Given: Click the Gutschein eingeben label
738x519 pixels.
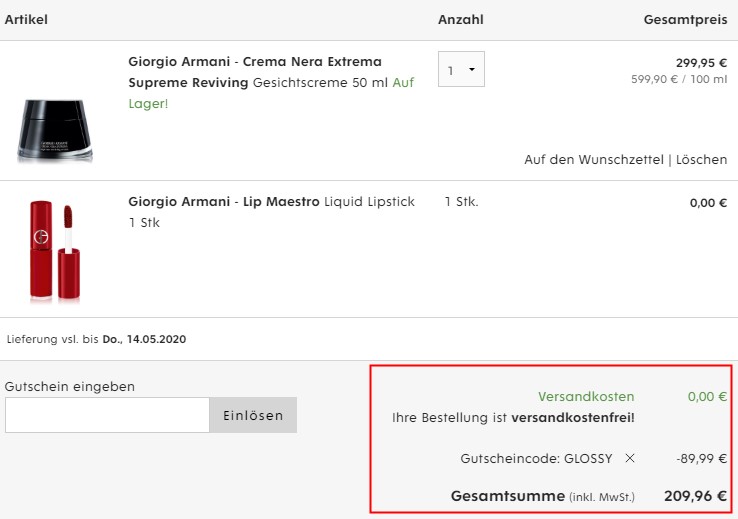Looking at the screenshot, I should [70, 386].
